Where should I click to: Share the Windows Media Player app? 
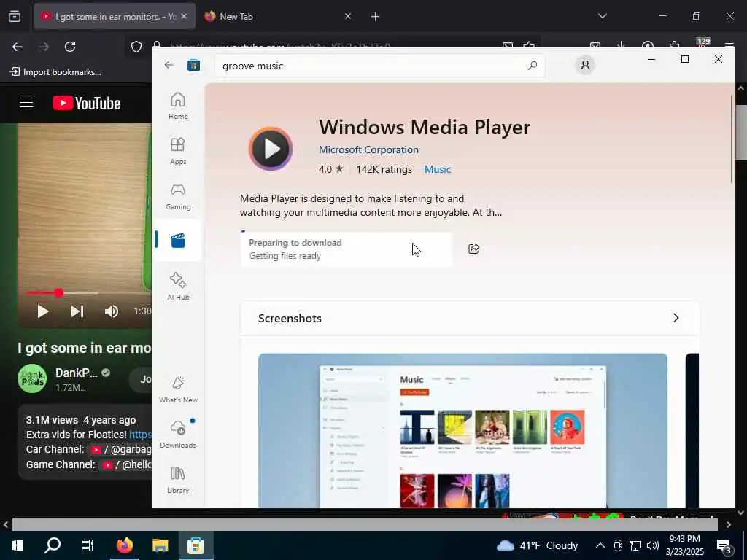(x=473, y=249)
